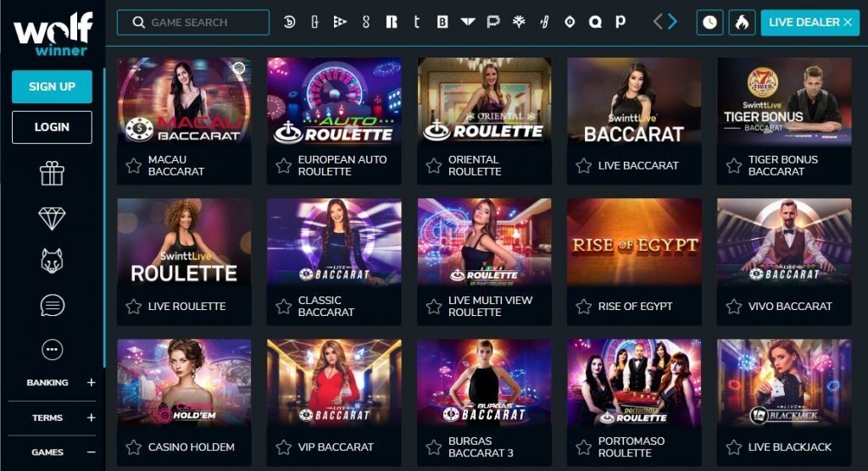Screen dimensions: 868x471
Task: Click the 'VIVO BACCARAT' game title
Action: [790, 306]
